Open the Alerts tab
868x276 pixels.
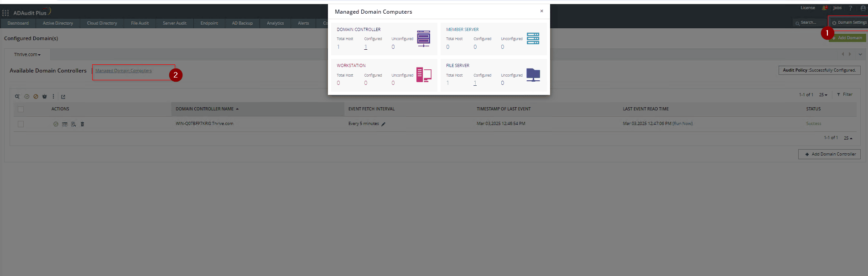point(303,23)
